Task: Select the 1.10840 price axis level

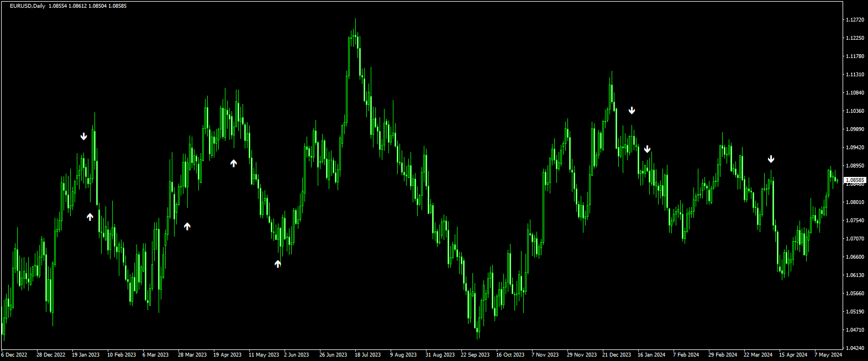Action: click(854, 93)
